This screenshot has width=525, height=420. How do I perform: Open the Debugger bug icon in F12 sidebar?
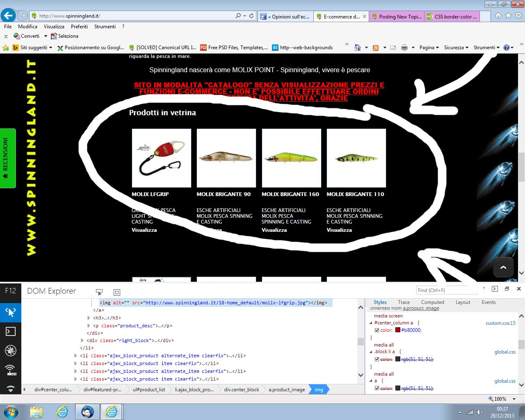click(x=10, y=350)
